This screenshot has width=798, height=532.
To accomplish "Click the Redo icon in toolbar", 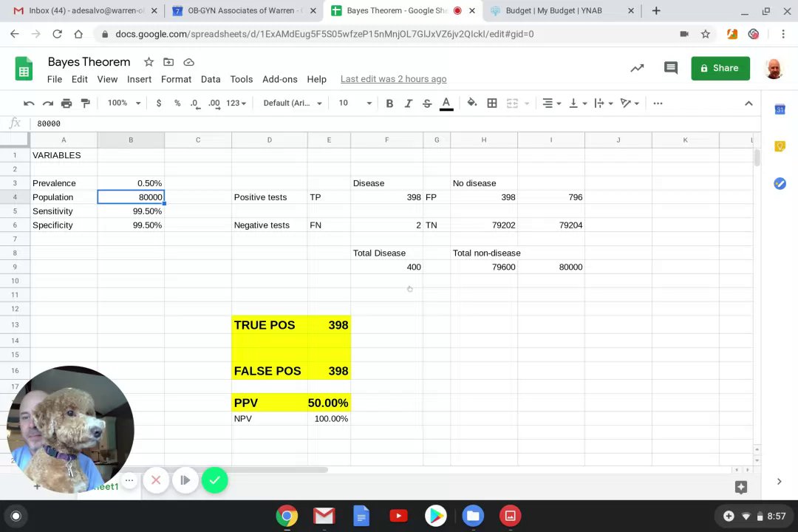I will (48, 103).
